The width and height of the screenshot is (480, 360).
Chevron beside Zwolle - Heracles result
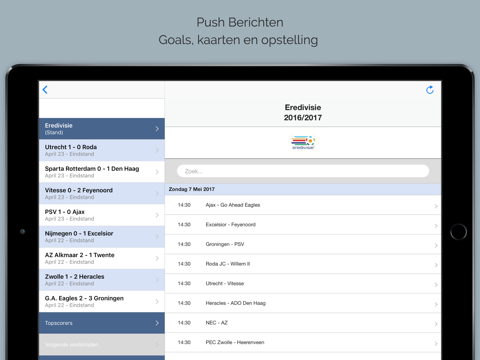pos(157,280)
